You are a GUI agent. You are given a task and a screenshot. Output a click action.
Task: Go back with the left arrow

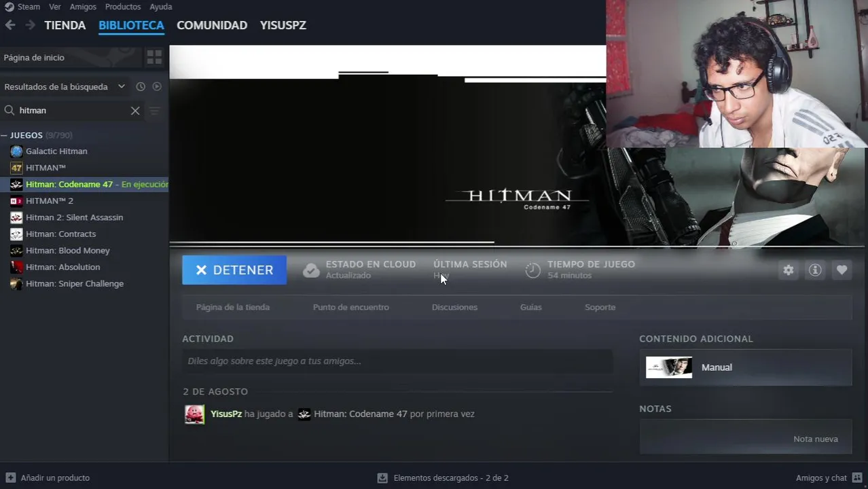[10, 25]
